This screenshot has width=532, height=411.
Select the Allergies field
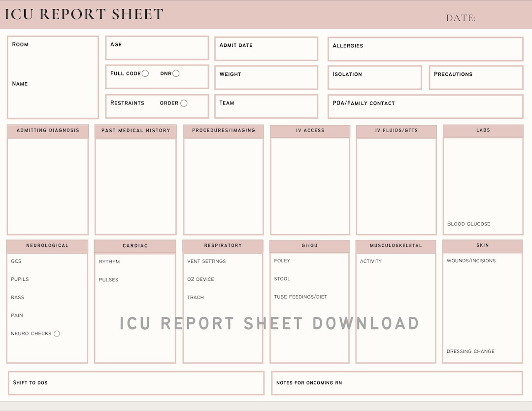425,48
